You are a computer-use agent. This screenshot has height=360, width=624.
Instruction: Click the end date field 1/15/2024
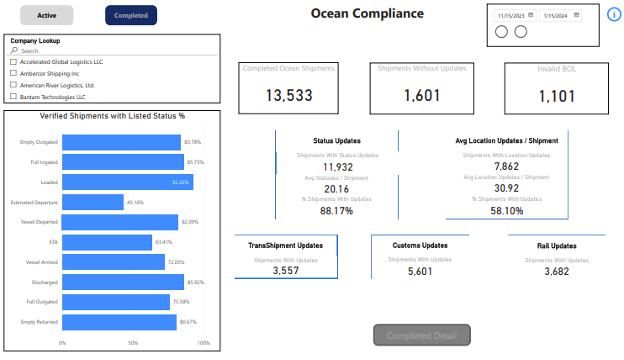click(x=560, y=16)
